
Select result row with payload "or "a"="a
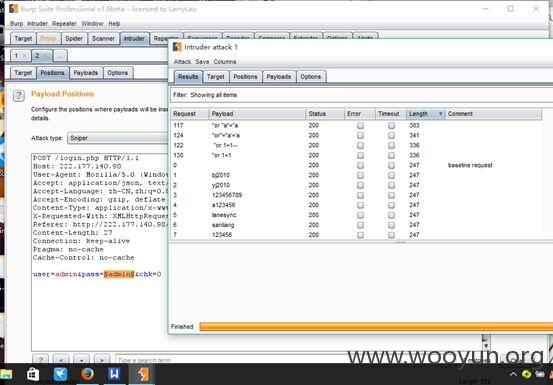(356, 126)
